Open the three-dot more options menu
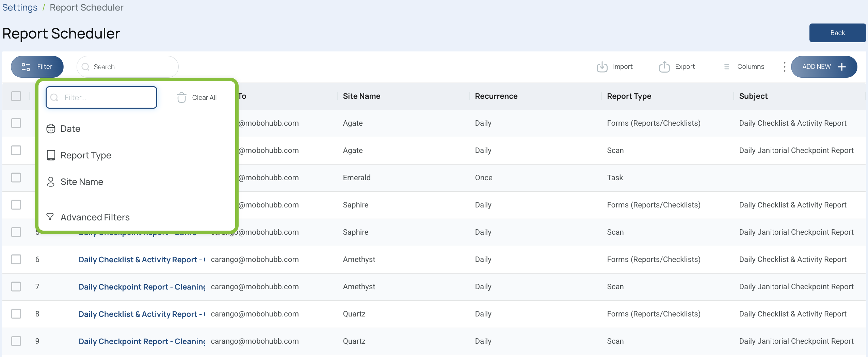Screen dimensions: 868x357 (x=784, y=67)
